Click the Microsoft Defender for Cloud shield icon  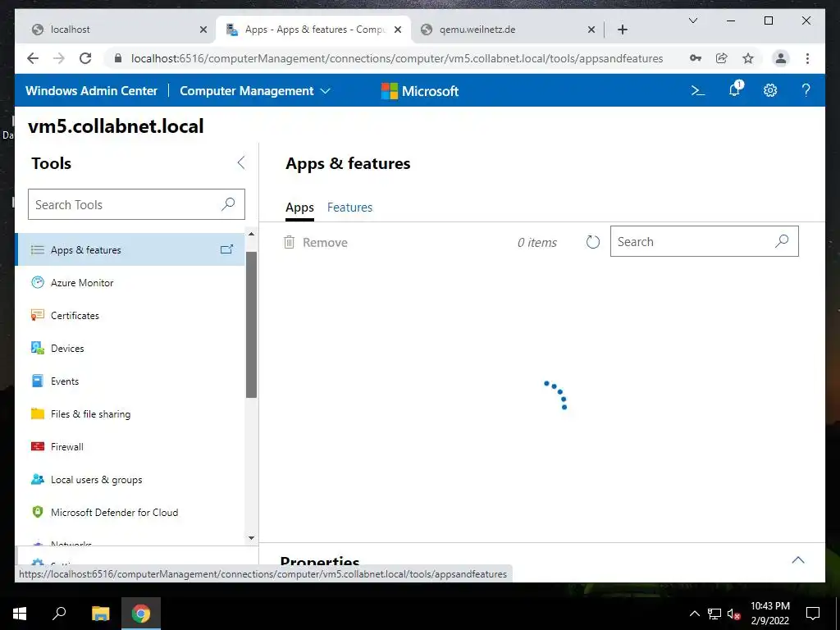point(38,512)
